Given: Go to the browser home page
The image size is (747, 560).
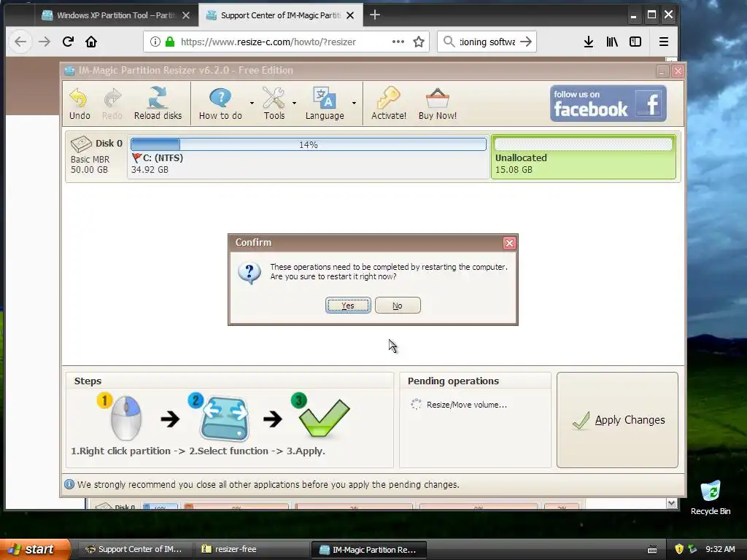Looking at the screenshot, I should pos(91,42).
